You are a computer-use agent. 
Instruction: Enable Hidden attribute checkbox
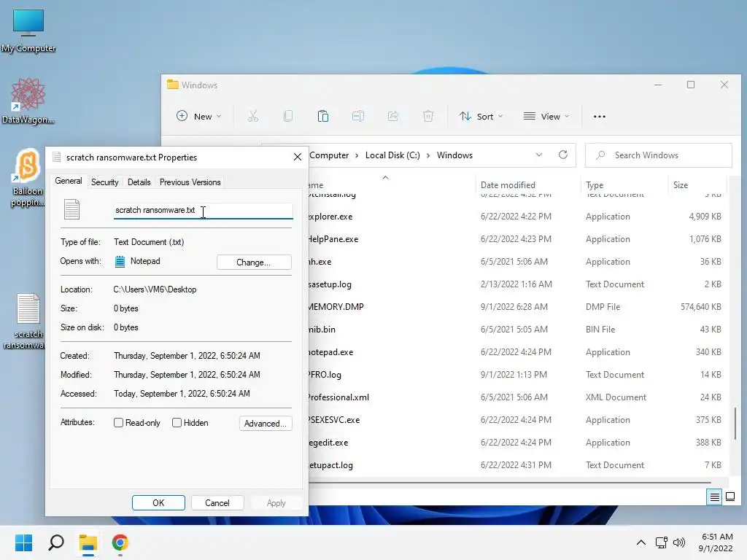177,423
